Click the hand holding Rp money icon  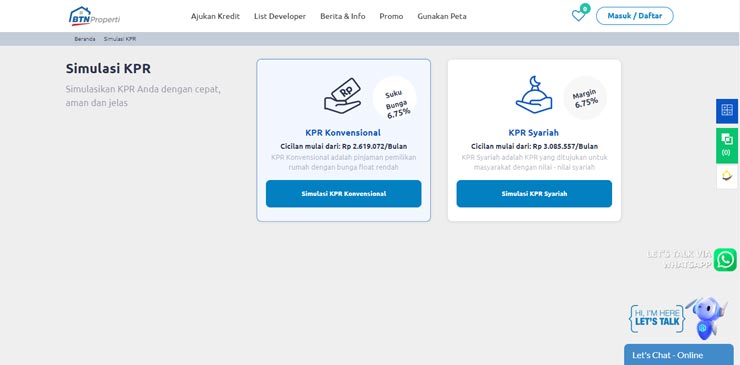pos(343,96)
